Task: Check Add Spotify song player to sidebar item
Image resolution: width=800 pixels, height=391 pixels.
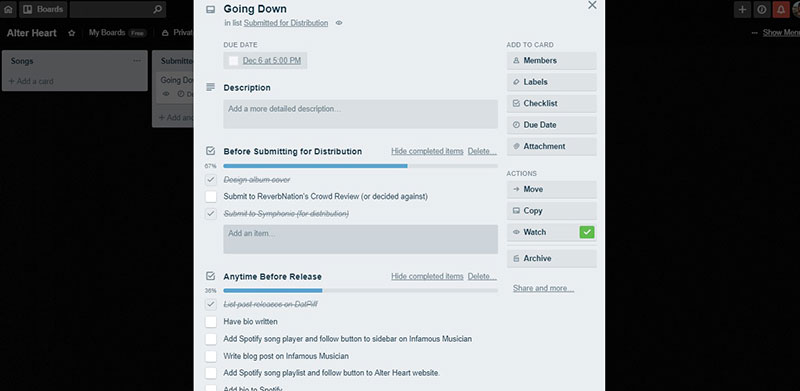Action: pos(211,339)
